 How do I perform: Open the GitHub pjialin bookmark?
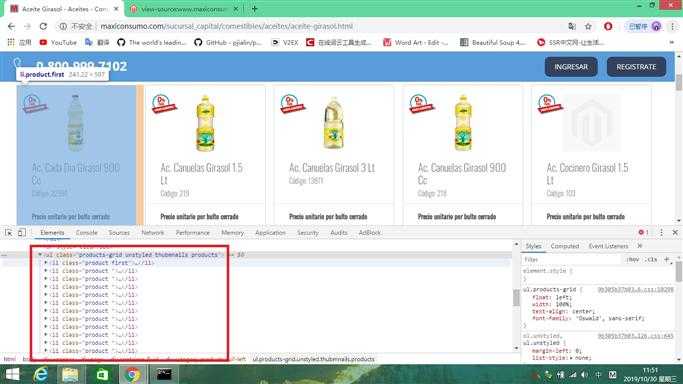click(228, 42)
